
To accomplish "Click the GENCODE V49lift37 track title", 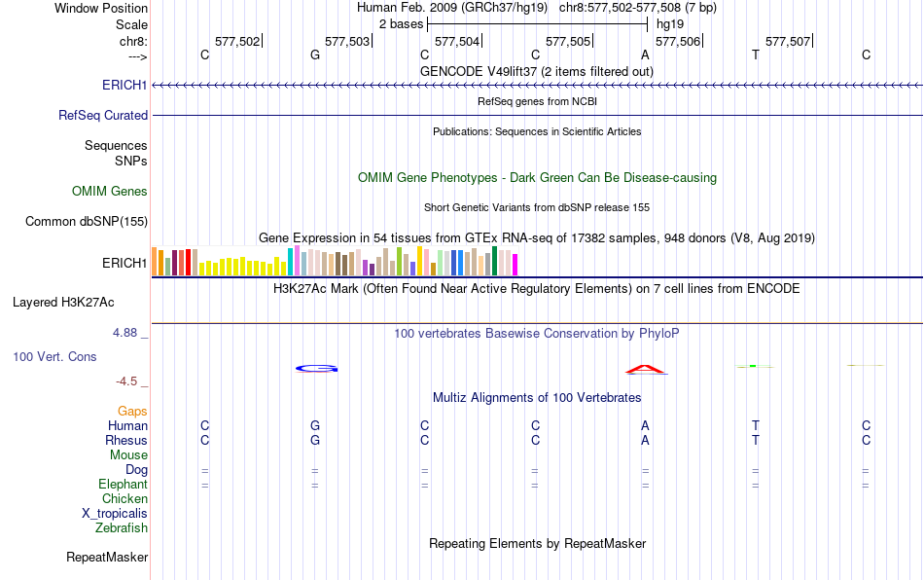I will [x=537, y=71].
